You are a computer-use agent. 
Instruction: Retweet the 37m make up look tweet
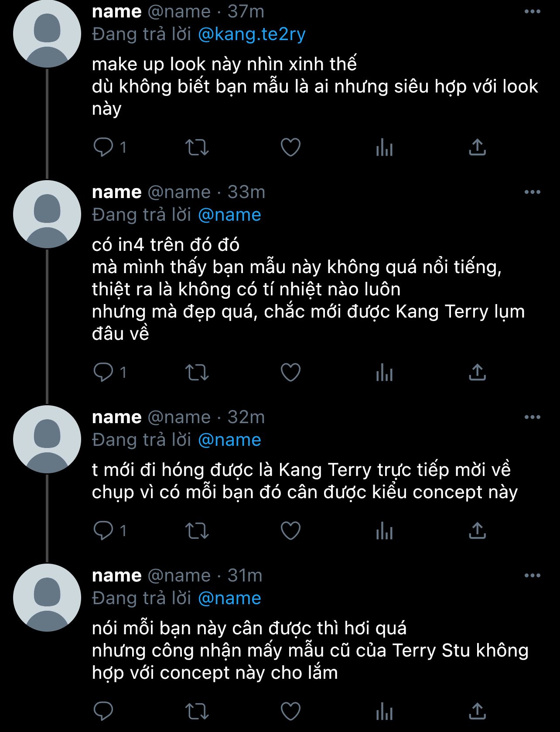click(197, 147)
